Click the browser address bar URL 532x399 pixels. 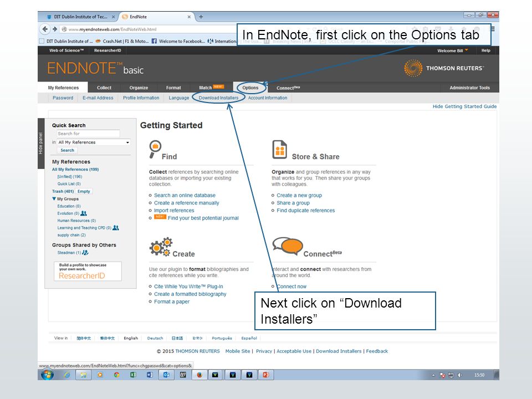[112, 29]
